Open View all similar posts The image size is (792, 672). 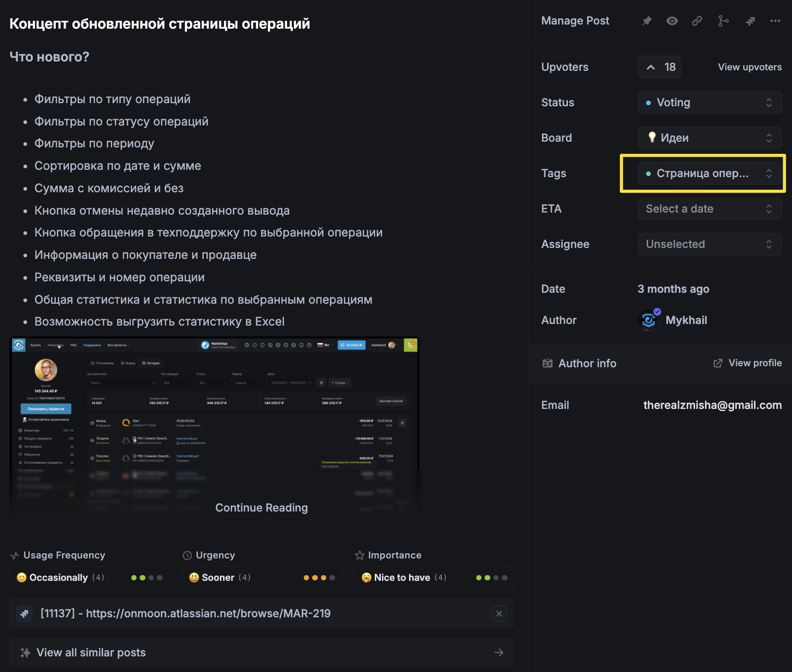click(x=262, y=653)
